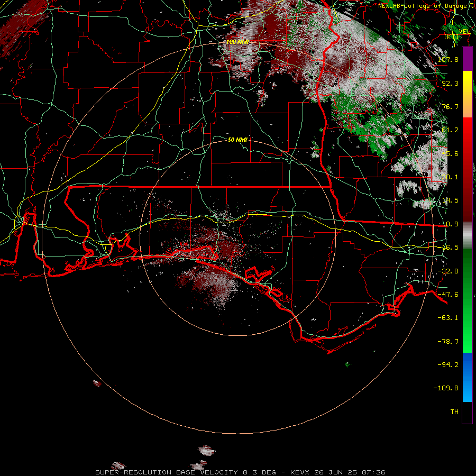Click the 45.6 value on the velocity scale
The height and width of the screenshot is (476, 476).
pyautogui.click(x=450, y=153)
